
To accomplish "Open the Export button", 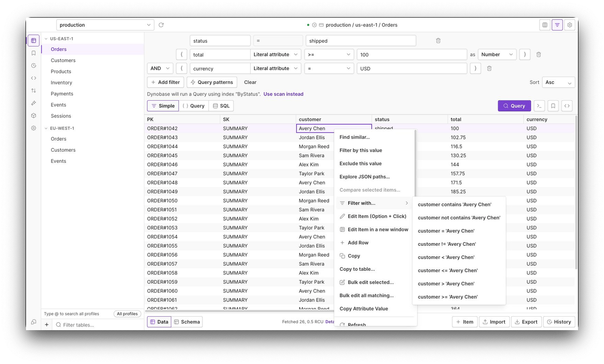I will coord(526,322).
